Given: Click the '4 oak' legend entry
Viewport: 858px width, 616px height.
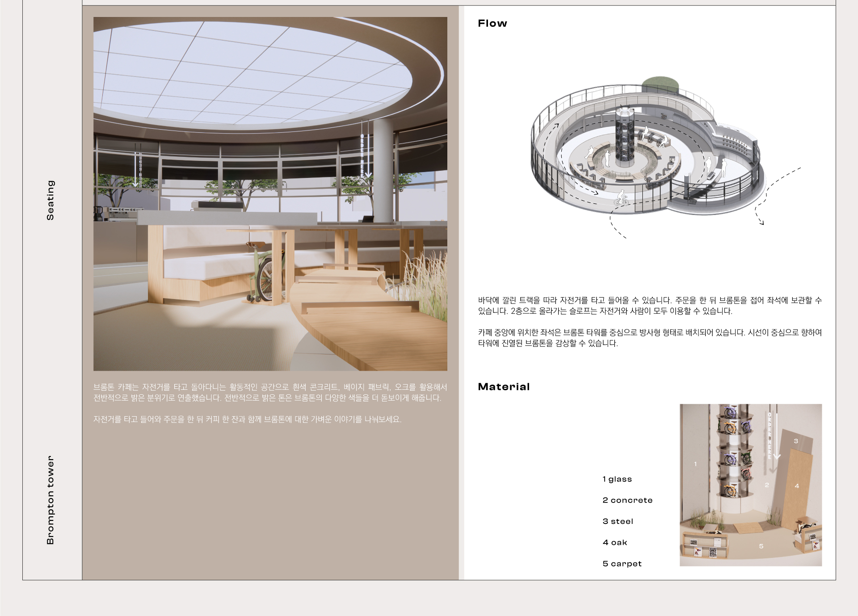Looking at the screenshot, I should click(x=614, y=542).
